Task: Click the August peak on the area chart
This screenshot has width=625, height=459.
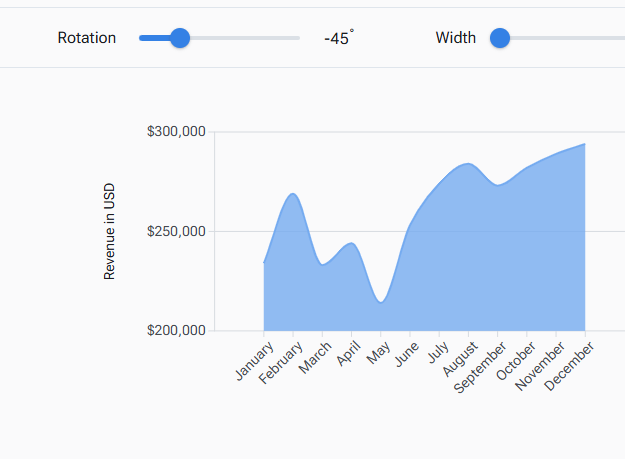Action: (x=467, y=164)
